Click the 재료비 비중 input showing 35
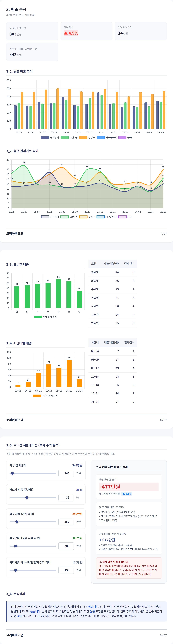The height and width of the screenshot is (644, 173). pyautogui.click(x=66, y=498)
